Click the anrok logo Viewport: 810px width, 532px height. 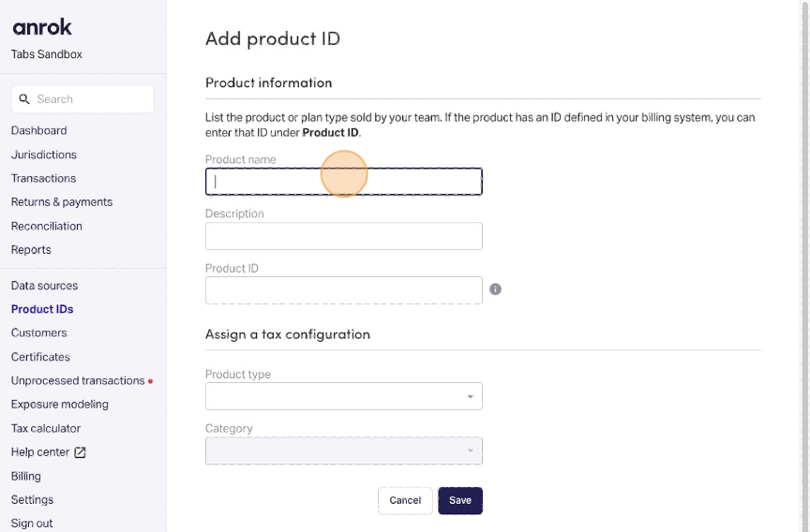(42, 27)
